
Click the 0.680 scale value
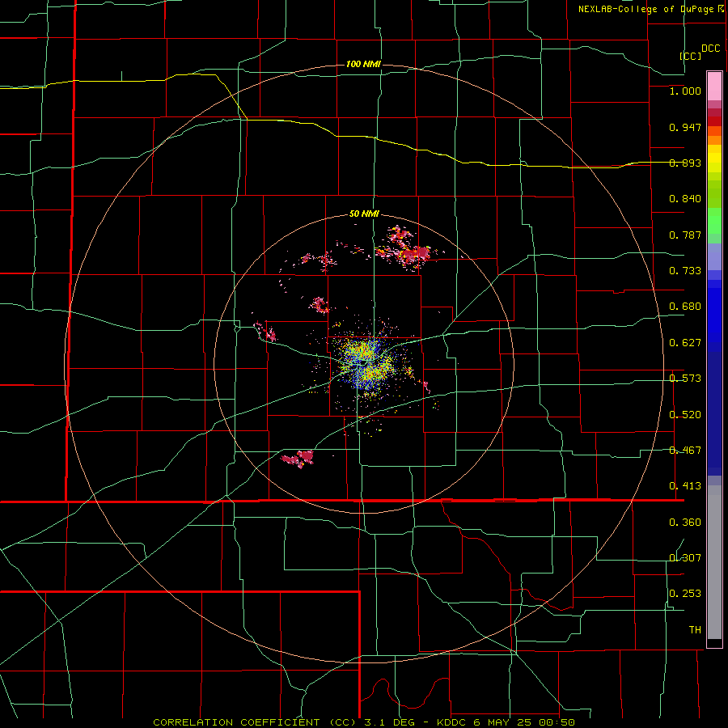point(685,307)
